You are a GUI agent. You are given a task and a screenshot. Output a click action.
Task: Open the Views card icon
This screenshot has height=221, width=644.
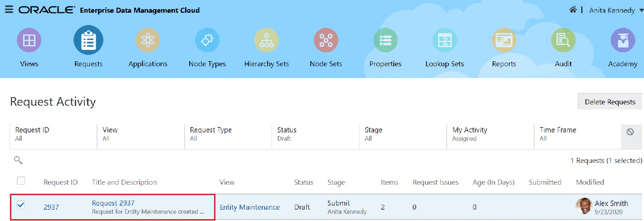point(29,40)
